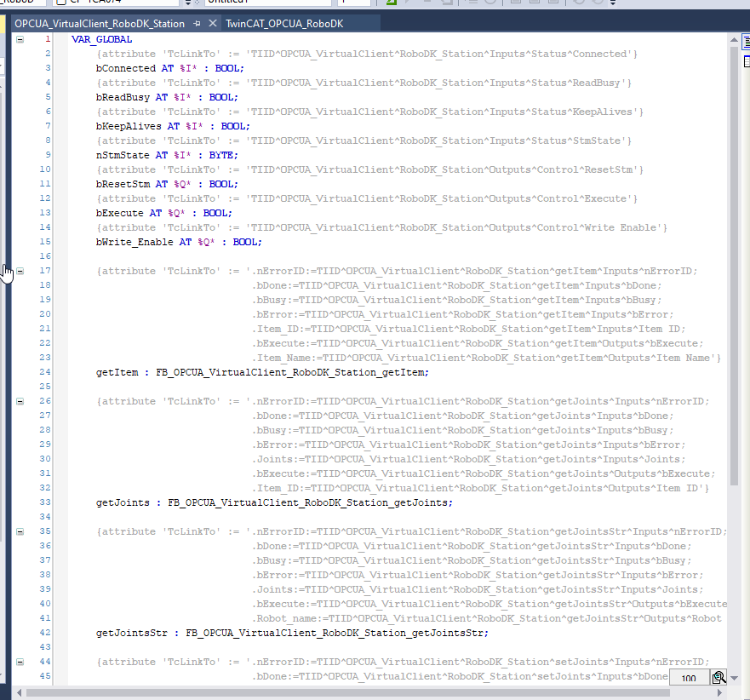
Task: Click the getJoints^Outputs^Item ID link on line 32
Action: [x=481, y=488]
